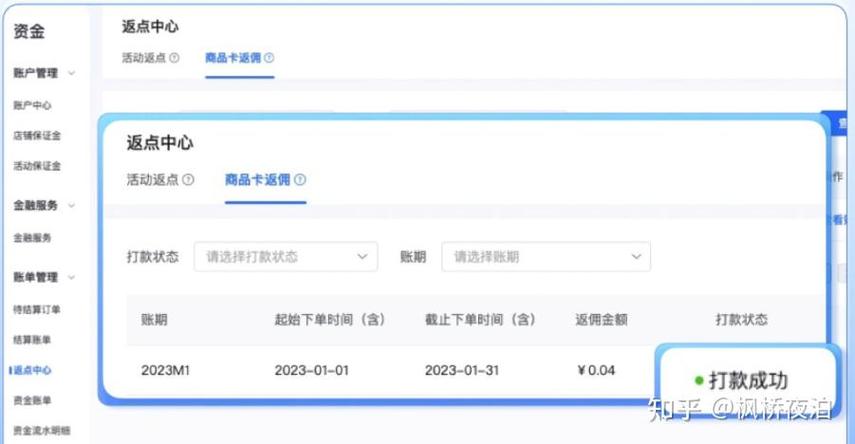This screenshot has width=855, height=444.
Task: Click the 账期 column header
Action: (x=154, y=320)
